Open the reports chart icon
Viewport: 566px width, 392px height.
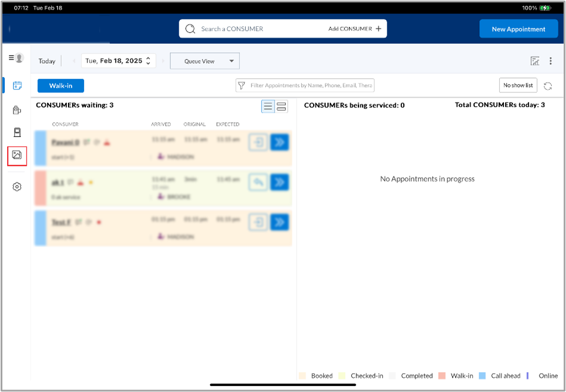click(x=535, y=61)
